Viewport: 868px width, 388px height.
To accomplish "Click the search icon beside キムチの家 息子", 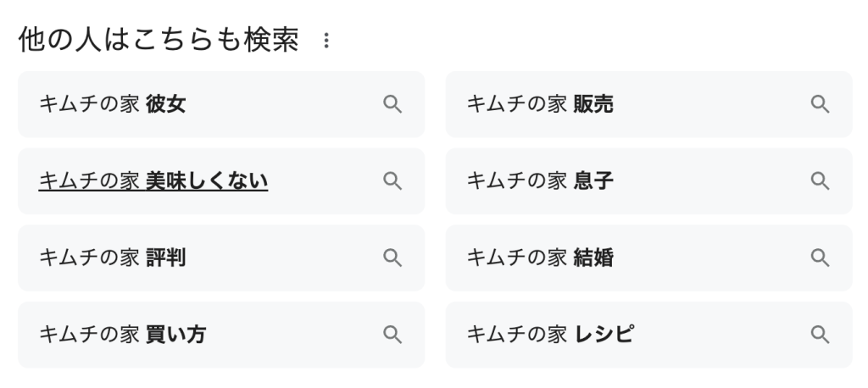I will point(819,180).
